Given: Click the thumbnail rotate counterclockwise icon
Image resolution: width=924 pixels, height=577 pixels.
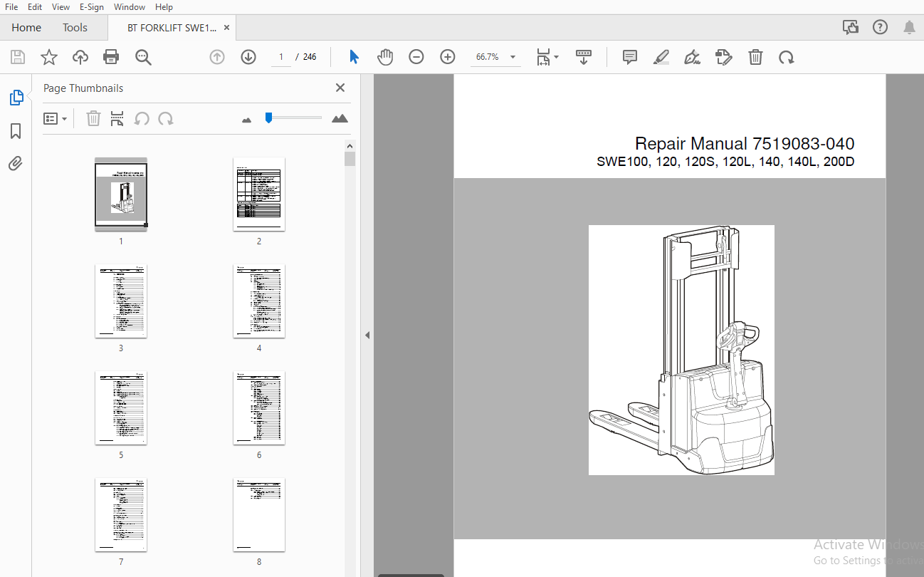Looking at the screenshot, I should [142, 118].
